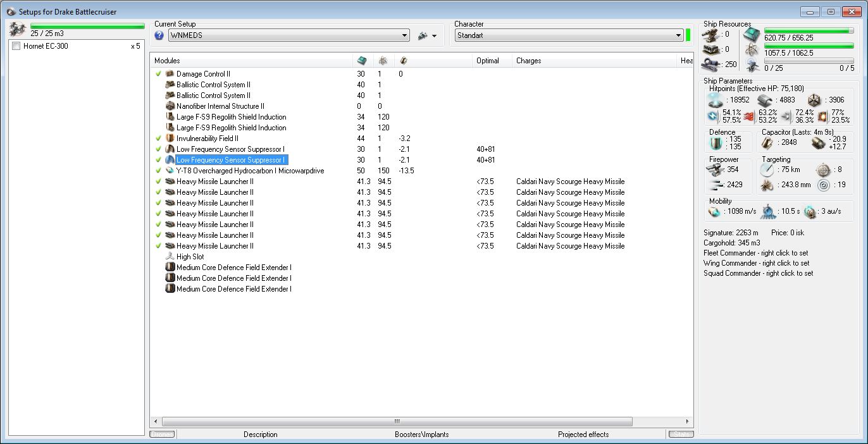Open the Character Standart dropdown
The image size is (868, 444).
(569, 35)
